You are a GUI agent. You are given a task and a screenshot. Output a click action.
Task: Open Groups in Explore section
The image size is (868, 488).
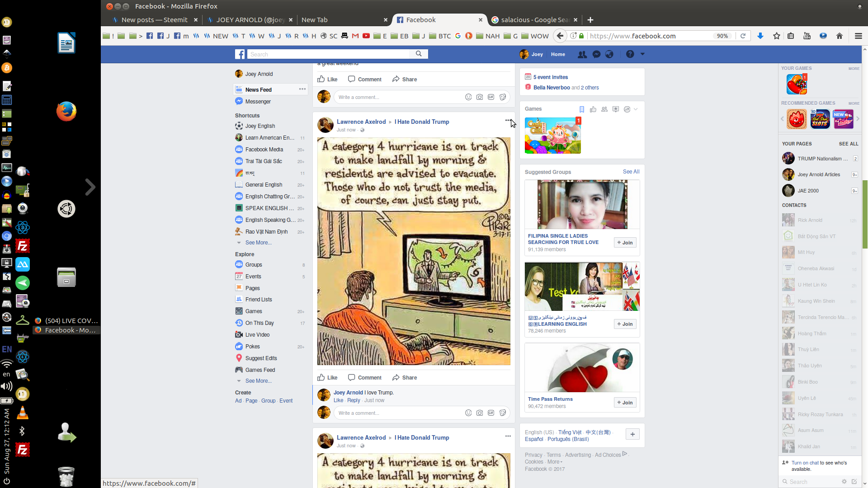click(254, 265)
